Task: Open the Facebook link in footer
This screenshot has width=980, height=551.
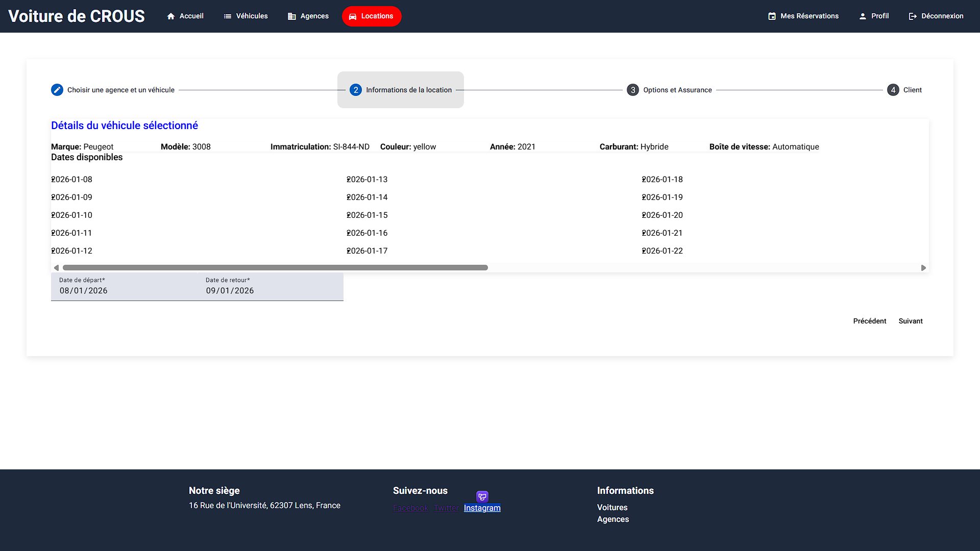Action: [410, 508]
